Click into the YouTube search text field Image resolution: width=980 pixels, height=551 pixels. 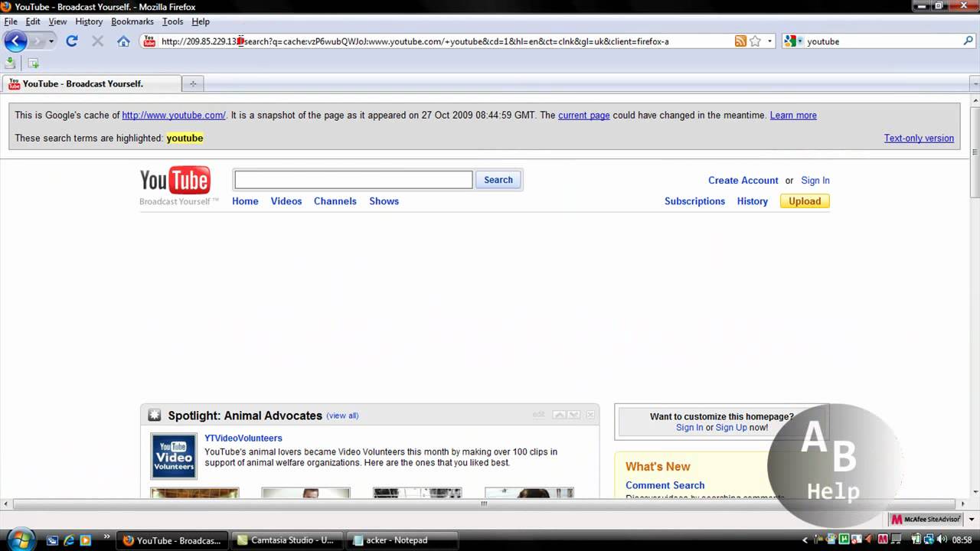pos(354,180)
